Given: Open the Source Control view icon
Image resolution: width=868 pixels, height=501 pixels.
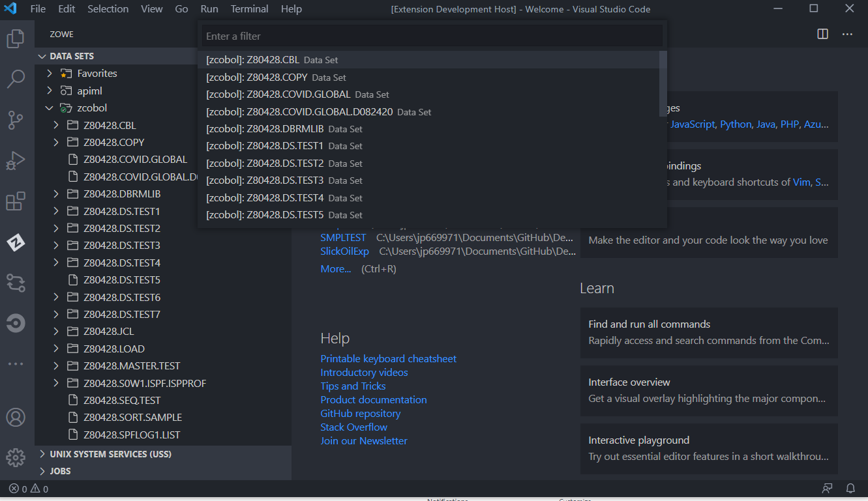Looking at the screenshot, I should (x=16, y=120).
